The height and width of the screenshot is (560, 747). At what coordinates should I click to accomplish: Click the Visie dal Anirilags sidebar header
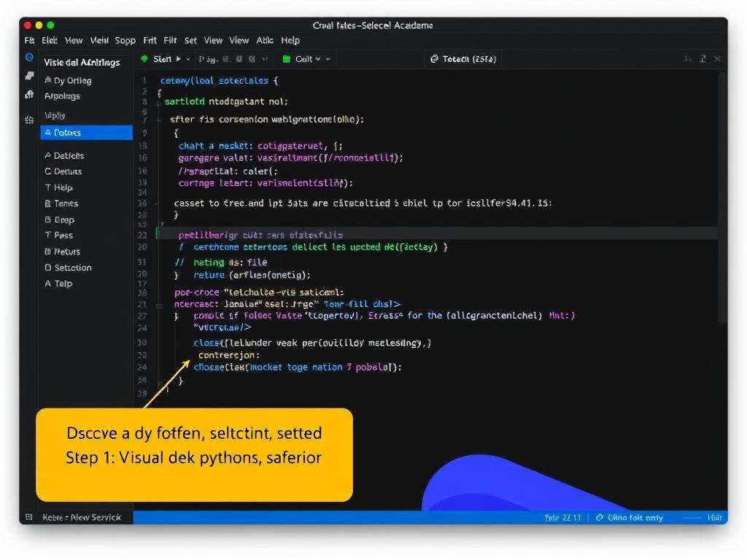82,63
